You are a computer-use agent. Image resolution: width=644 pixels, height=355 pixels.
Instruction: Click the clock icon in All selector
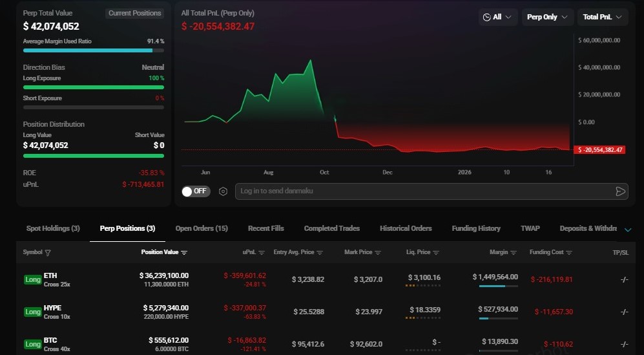(486, 17)
